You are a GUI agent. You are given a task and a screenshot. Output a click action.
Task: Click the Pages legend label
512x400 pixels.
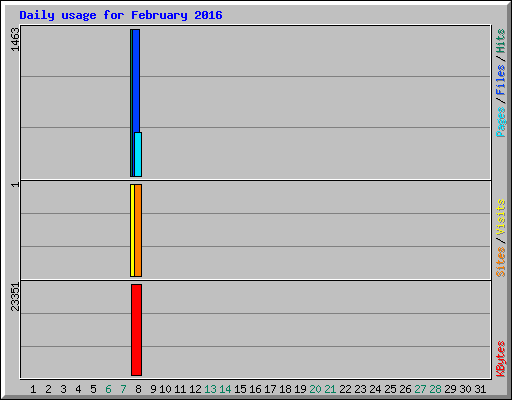(501, 122)
